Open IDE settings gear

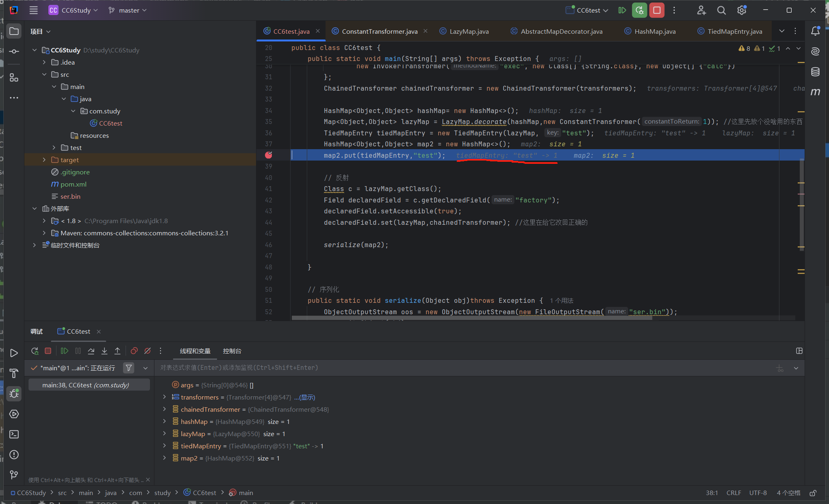pos(742,10)
